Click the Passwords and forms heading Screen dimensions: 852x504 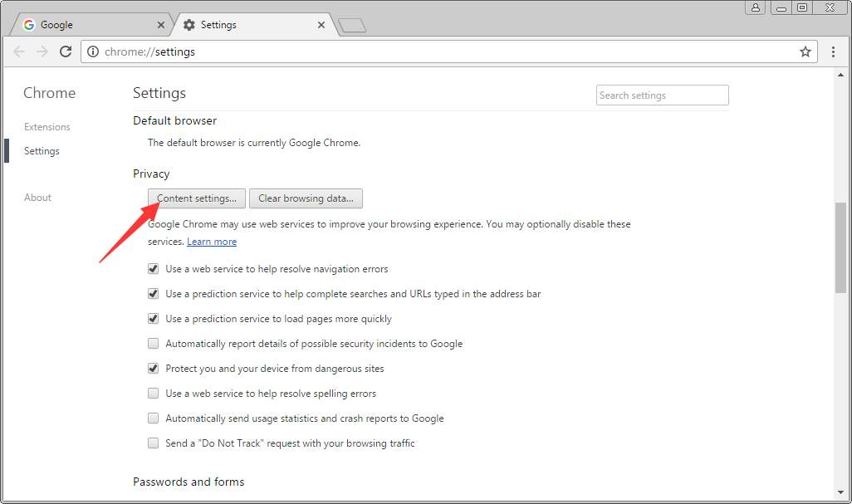(189, 482)
